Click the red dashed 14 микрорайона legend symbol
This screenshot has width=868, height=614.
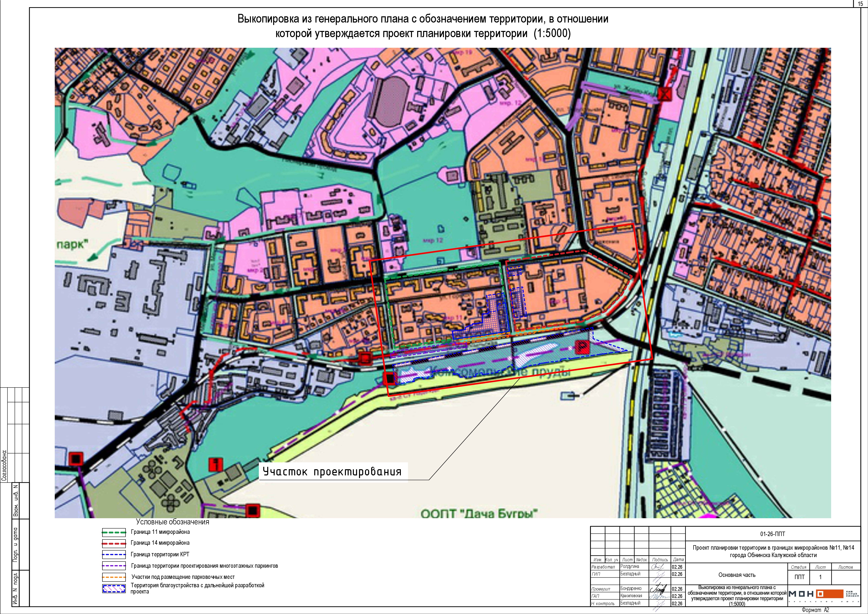coord(114,543)
